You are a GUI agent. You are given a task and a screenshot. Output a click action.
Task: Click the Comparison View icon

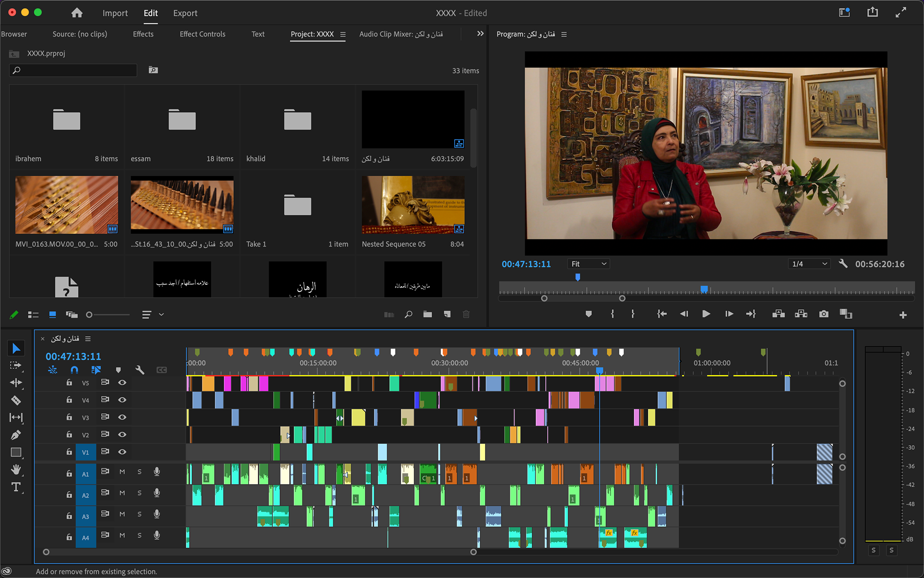[x=846, y=314]
